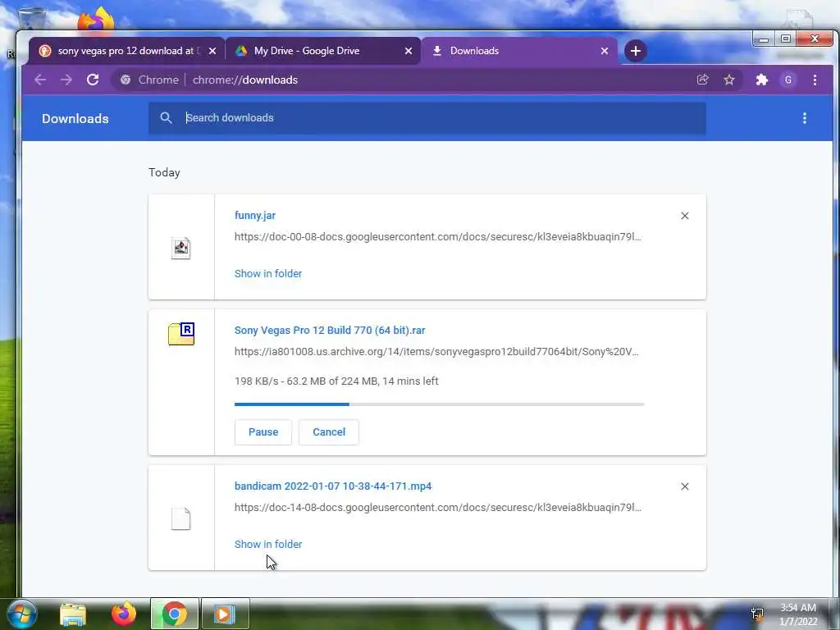The image size is (840, 630).
Task: Open the Recycle Bin desktop icon
Action: 31,19
